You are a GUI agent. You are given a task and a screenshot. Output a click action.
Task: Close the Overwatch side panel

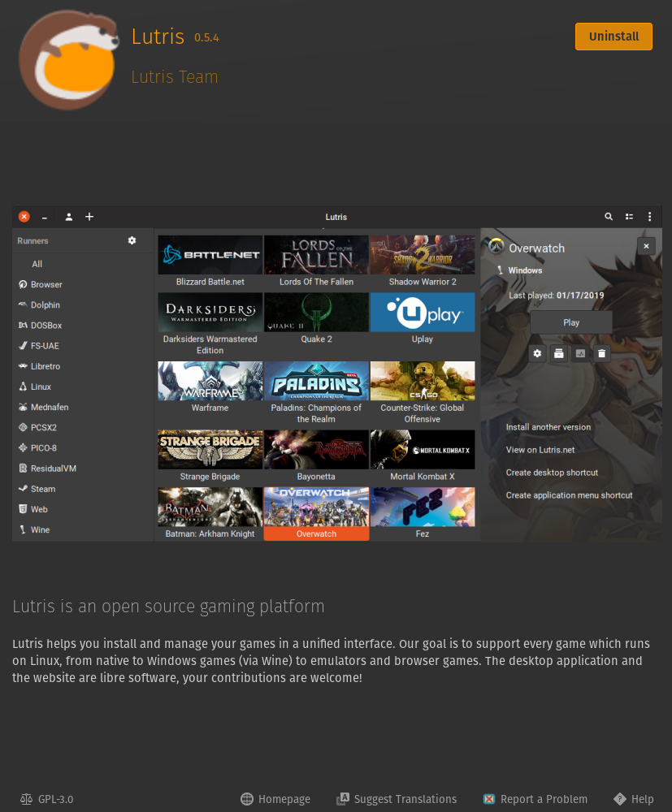[x=646, y=246]
